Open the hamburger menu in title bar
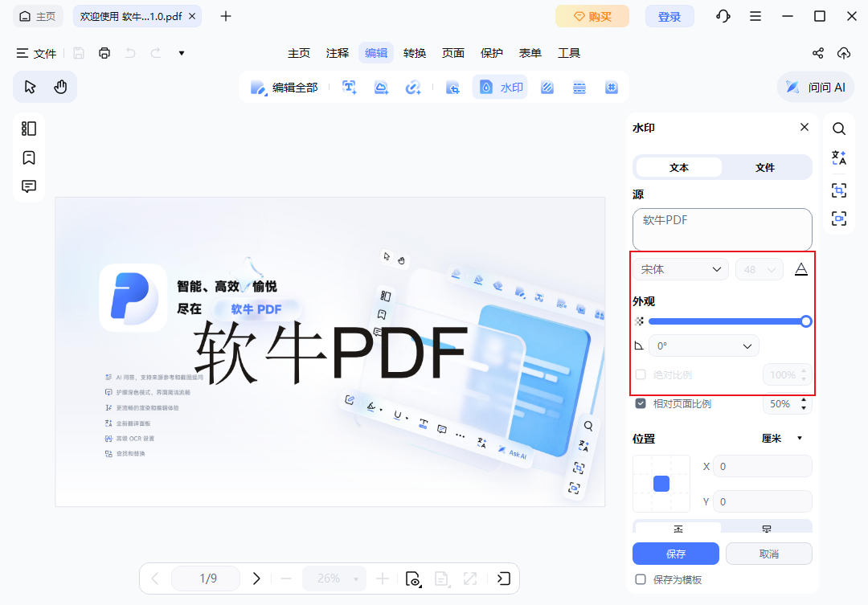The width and height of the screenshot is (868, 605). (x=755, y=16)
